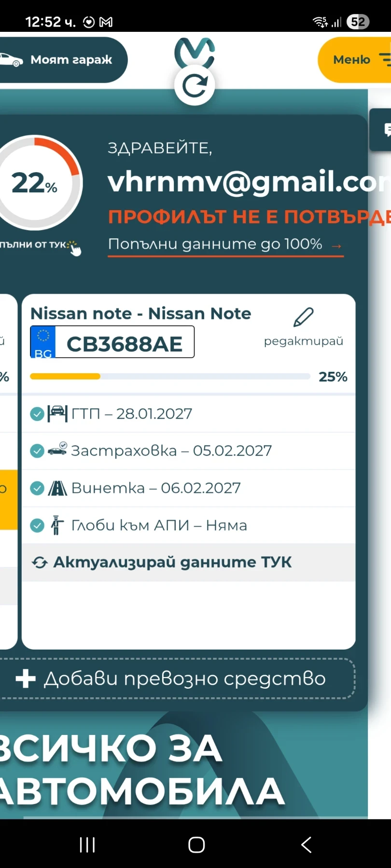Tap the 25% completion value
The image size is (391, 868).
333,377
